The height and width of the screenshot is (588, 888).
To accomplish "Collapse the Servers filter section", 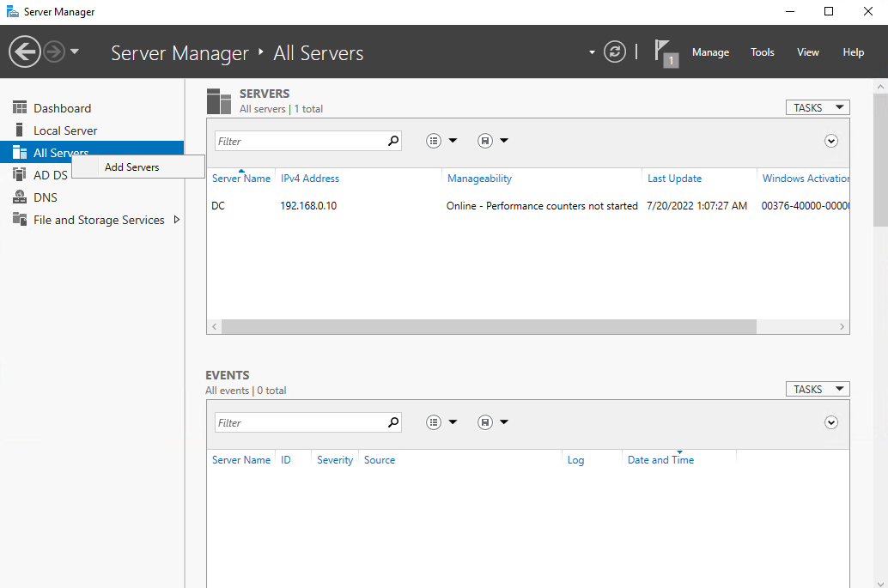I will (x=830, y=140).
